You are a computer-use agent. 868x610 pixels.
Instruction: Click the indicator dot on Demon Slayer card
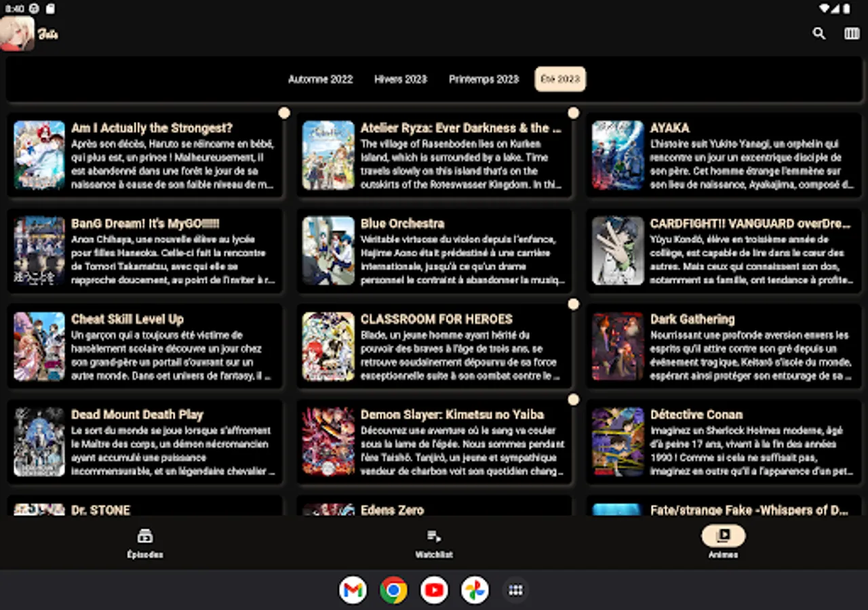click(x=574, y=400)
